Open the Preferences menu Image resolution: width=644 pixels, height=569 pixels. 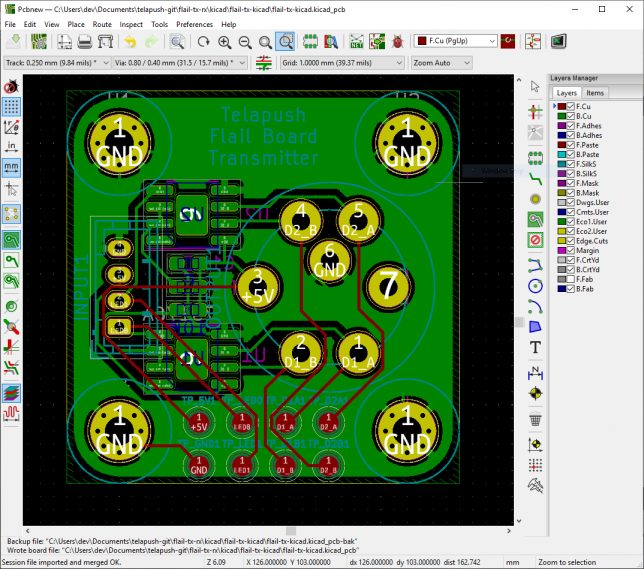[x=194, y=24]
